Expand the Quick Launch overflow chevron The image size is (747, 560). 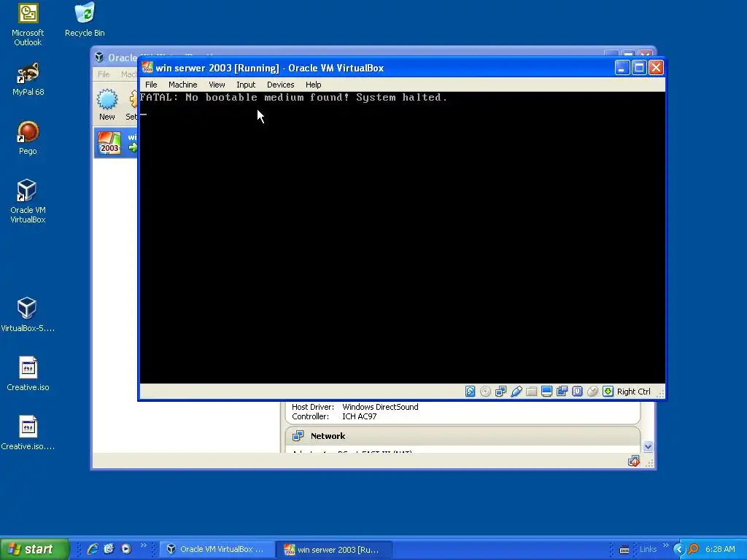143,545
